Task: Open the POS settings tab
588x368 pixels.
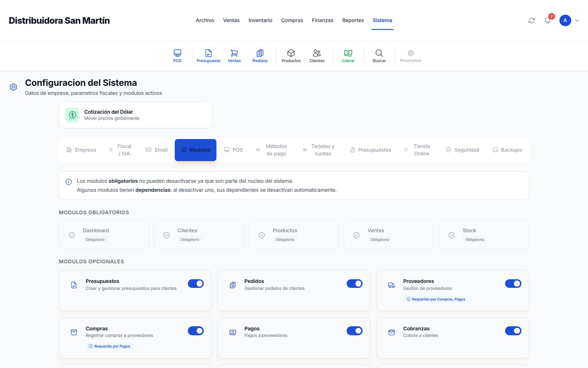Action: coord(233,150)
